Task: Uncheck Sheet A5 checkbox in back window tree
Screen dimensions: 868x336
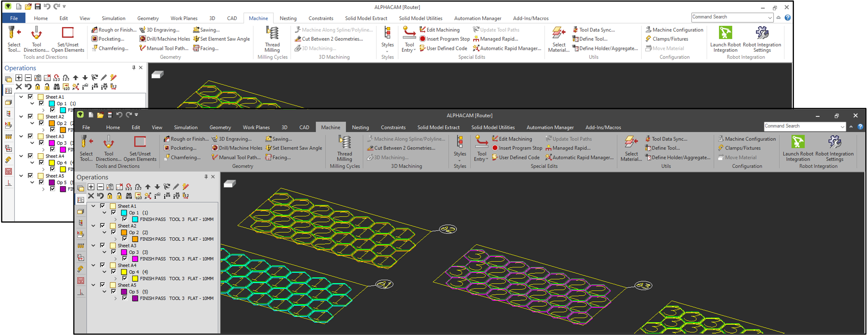Action: (31, 176)
